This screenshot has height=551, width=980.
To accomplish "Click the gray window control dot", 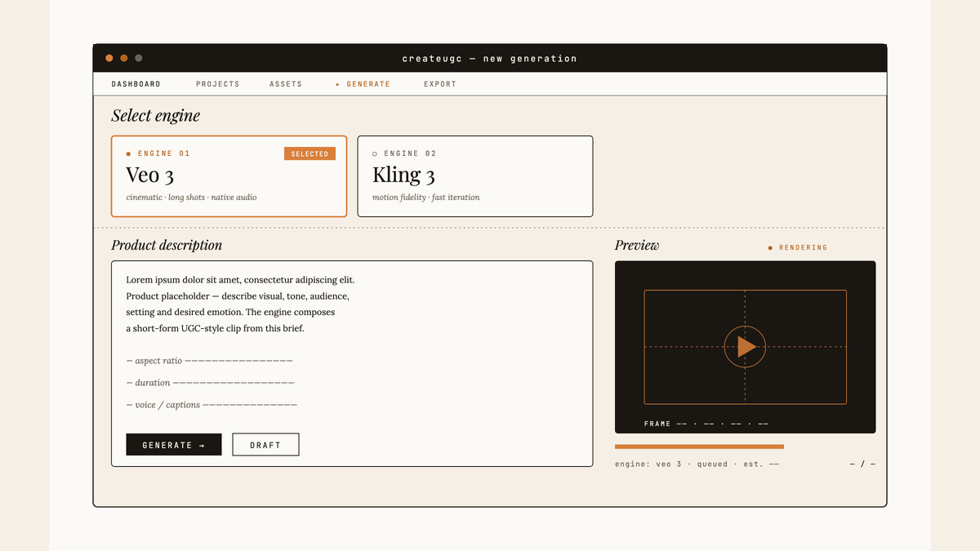I will pyautogui.click(x=139, y=58).
